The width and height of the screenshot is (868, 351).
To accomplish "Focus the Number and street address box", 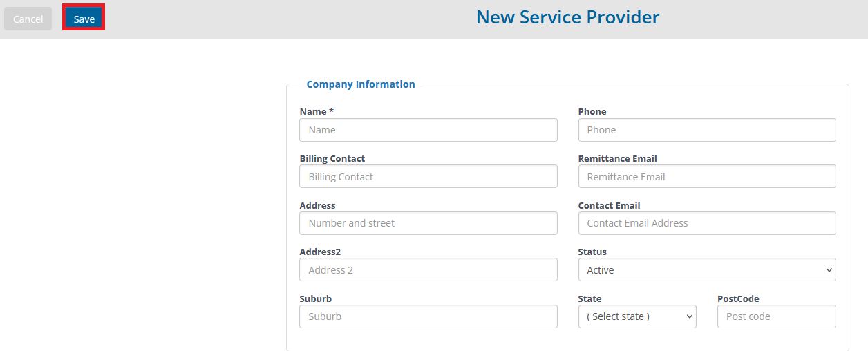I will click(x=428, y=223).
